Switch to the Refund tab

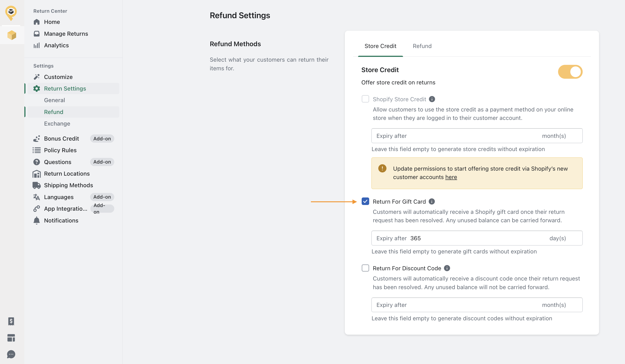pos(422,46)
